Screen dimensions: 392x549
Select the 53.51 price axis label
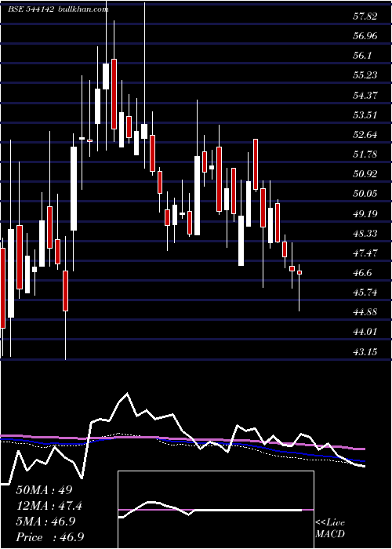365,115
